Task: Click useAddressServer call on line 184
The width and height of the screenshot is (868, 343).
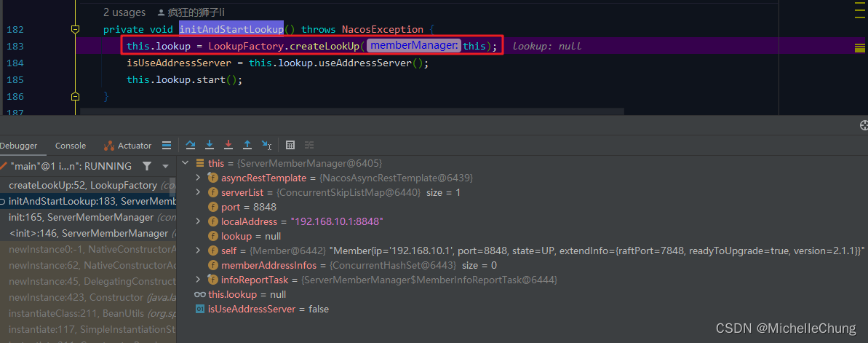Action: 365,63
